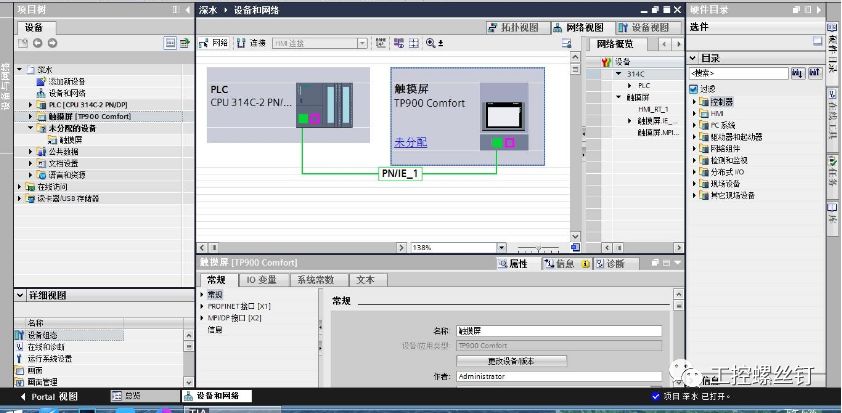Expand the 分布式 I/O catalog folder

[694, 172]
